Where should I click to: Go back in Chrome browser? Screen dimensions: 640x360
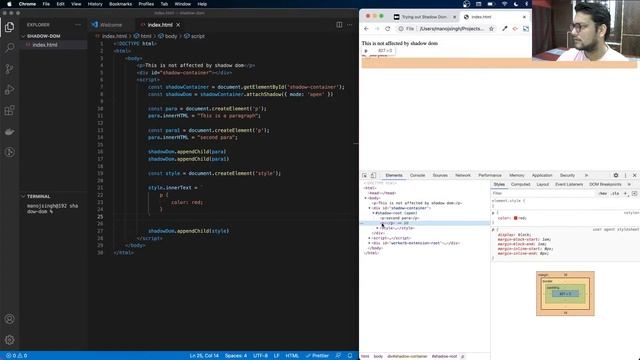pyautogui.click(x=366, y=29)
